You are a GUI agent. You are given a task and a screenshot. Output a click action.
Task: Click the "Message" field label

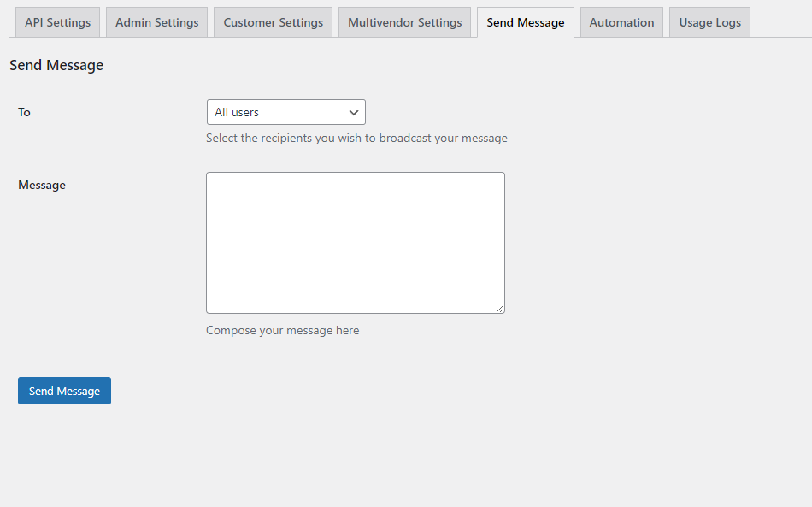[42, 185]
